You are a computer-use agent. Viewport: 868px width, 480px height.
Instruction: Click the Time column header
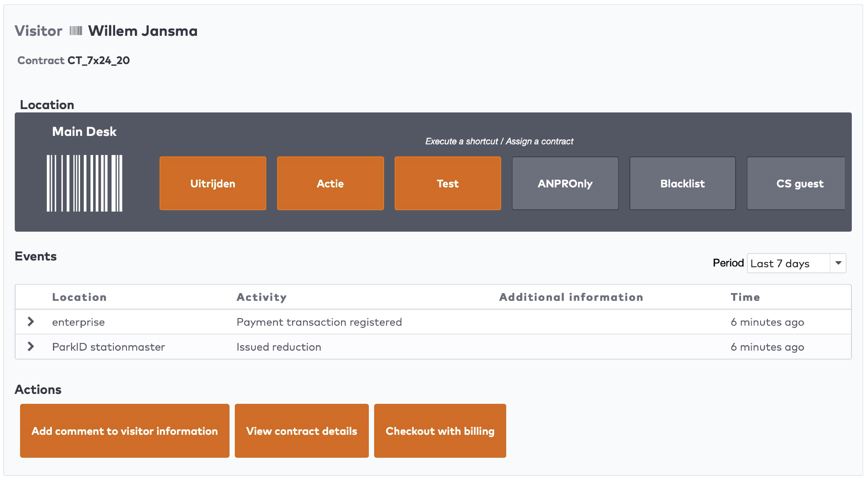745,297
